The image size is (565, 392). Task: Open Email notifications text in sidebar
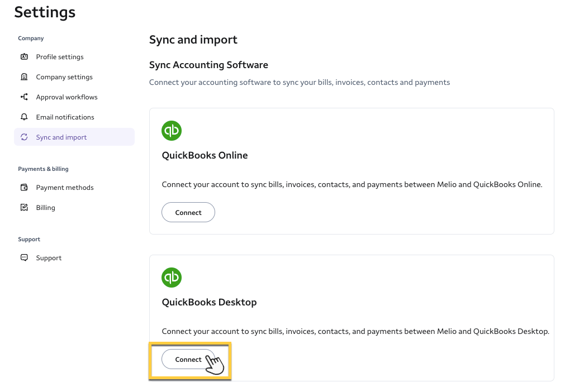tap(65, 117)
